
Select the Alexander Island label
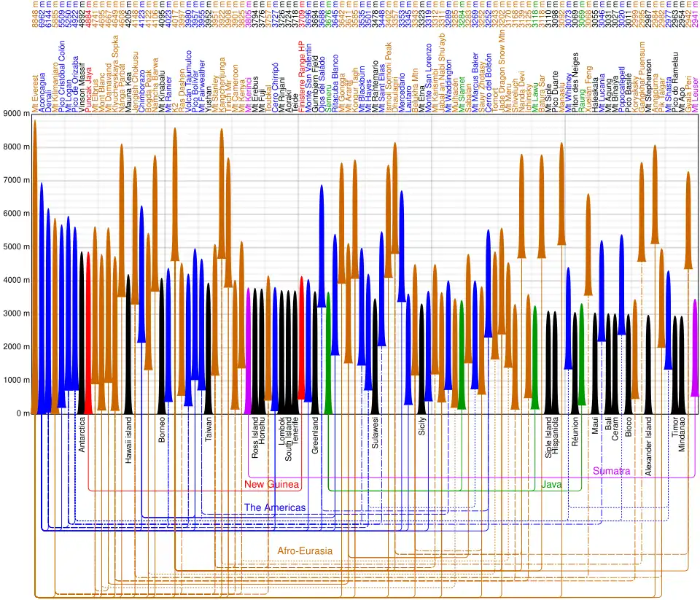[648, 446]
